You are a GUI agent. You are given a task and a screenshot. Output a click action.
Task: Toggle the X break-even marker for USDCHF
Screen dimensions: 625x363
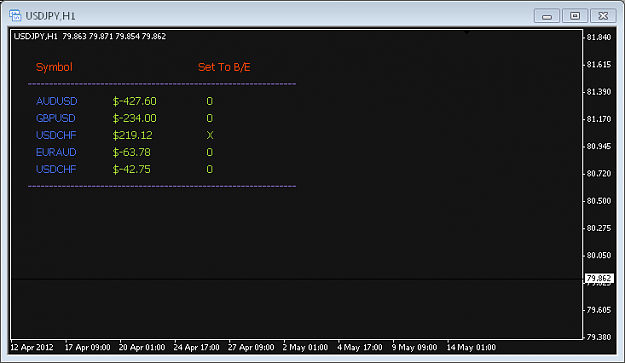210,135
